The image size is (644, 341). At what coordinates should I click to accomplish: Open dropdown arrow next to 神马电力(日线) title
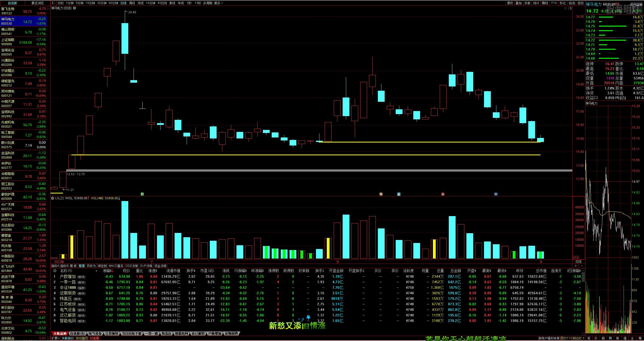coord(74,8)
